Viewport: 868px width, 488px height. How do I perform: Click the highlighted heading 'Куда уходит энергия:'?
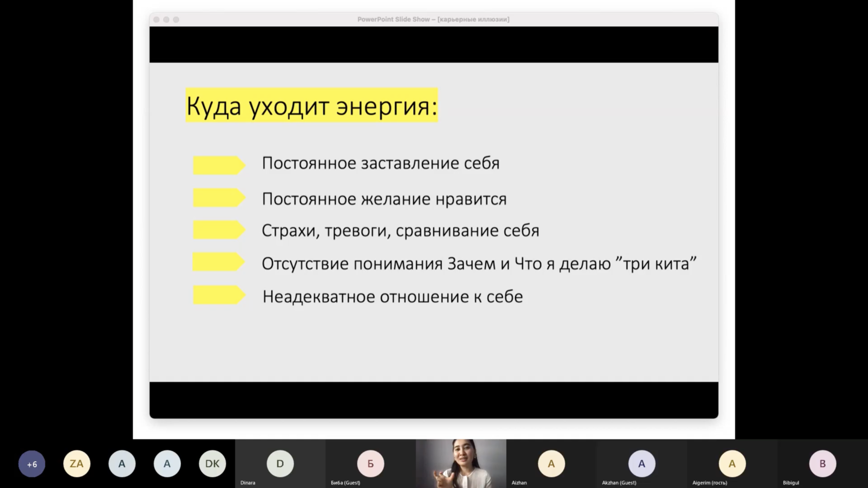(312, 106)
